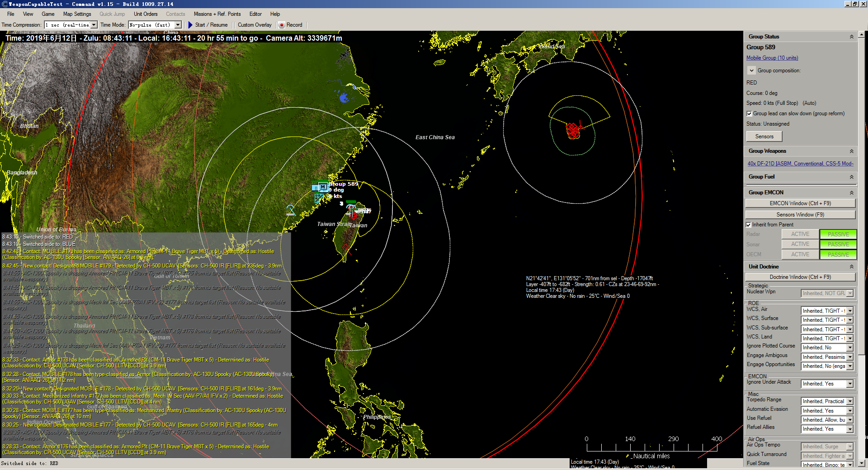Select the cyan hatched facility icon below Group 589
This screenshot has height=470, width=868.
tap(319, 198)
